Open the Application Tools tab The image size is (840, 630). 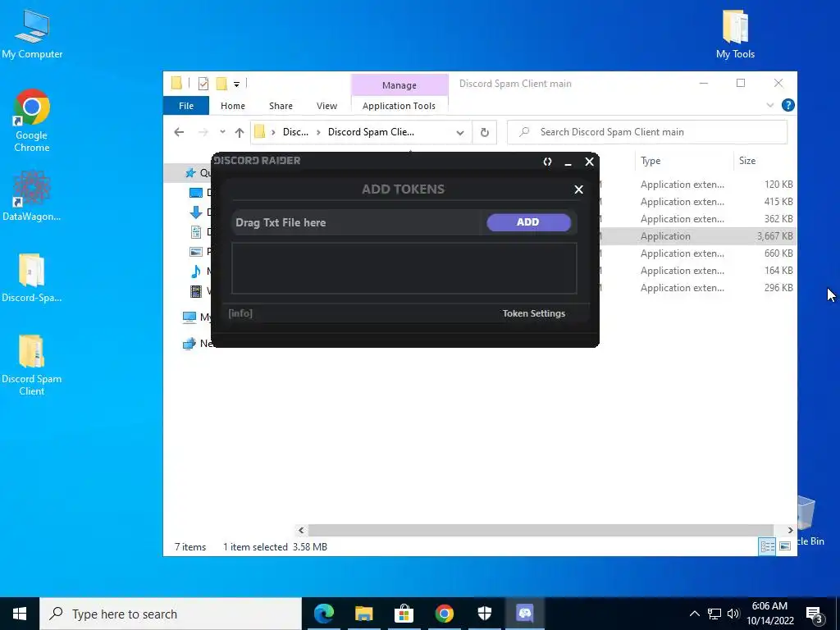[399, 106]
